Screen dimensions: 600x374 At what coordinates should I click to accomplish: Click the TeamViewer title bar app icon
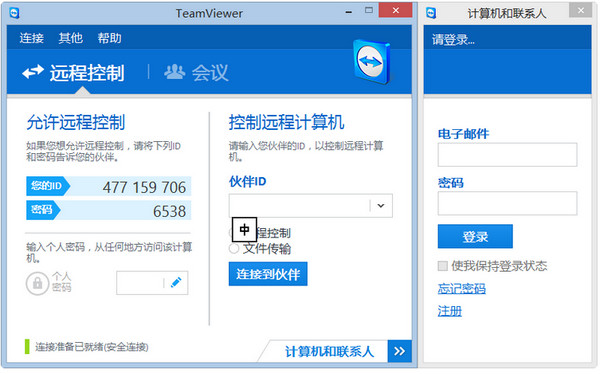pos(15,13)
